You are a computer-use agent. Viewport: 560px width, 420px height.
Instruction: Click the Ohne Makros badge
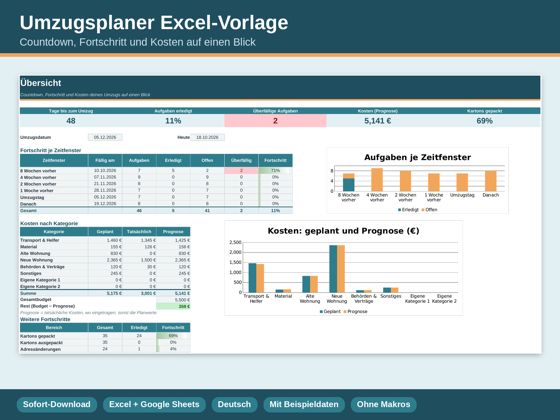click(x=384, y=404)
